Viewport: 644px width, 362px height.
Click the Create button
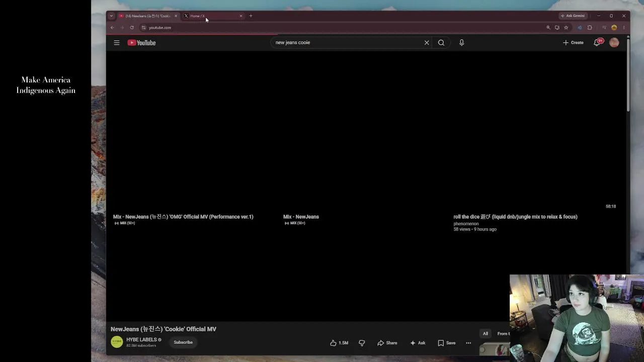(574, 43)
